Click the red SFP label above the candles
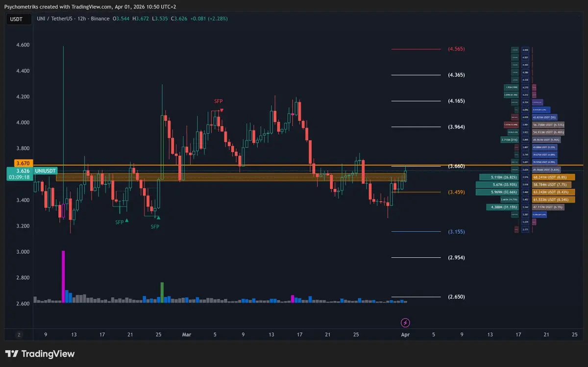 pyautogui.click(x=218, y=101)
